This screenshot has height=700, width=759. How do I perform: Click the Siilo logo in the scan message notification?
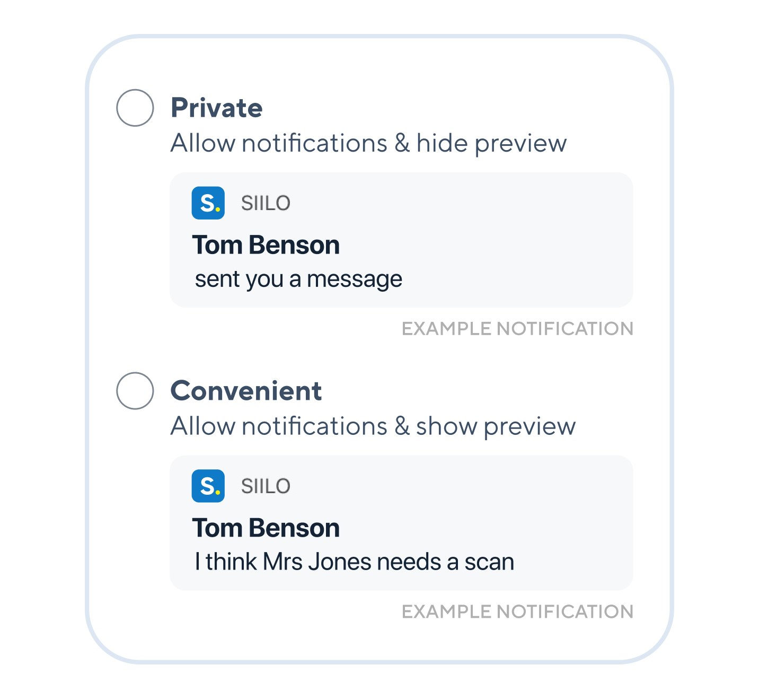pyautogui.click(x=208, y=486)
